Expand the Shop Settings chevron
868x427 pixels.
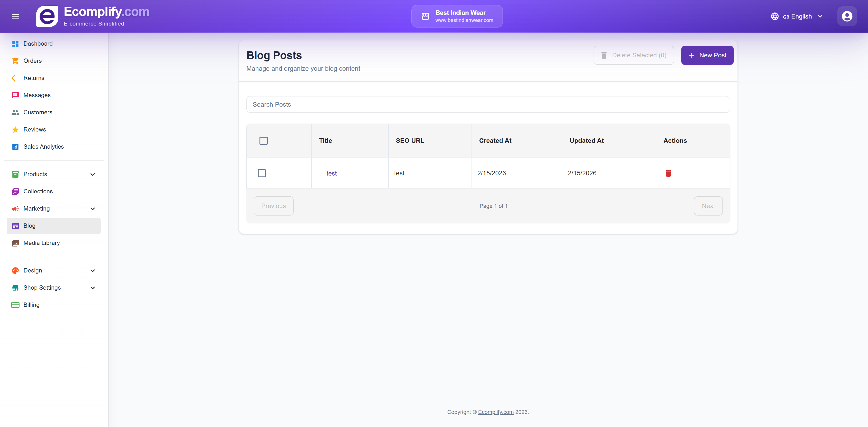[93, 288]
